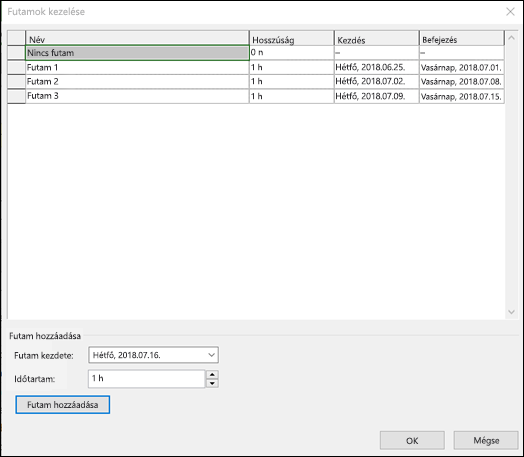Click the scrollbar up arrow
This screenshot has width=524, height=457.
coord(511,38)
